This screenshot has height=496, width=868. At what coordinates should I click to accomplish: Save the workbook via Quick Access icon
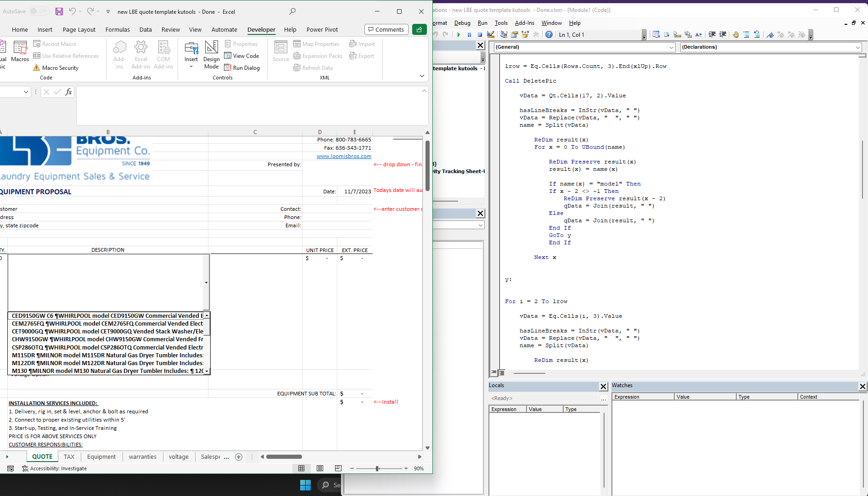(59, 11)
